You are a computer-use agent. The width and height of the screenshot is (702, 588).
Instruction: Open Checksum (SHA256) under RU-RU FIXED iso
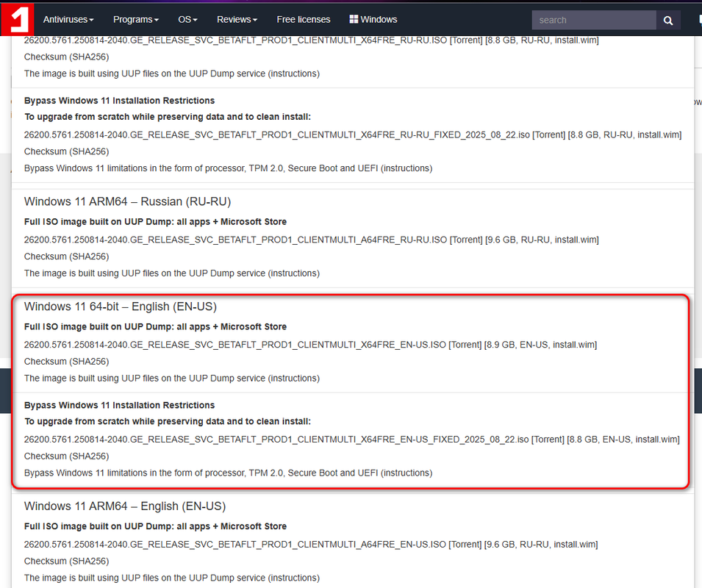click(66, 151)
